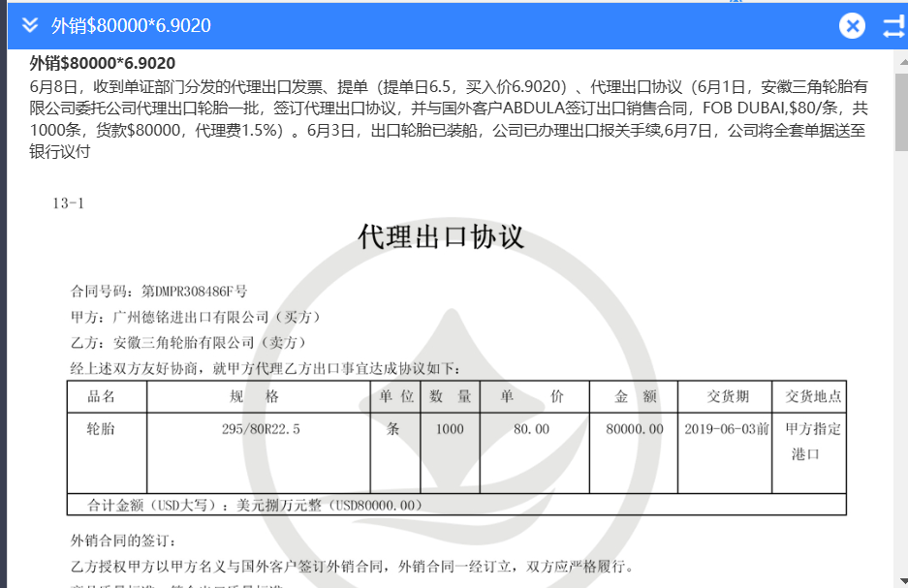Click the 外销合同的签订 section heading
Viewport: 908px width, 588px height.
(x=123, y=541)
